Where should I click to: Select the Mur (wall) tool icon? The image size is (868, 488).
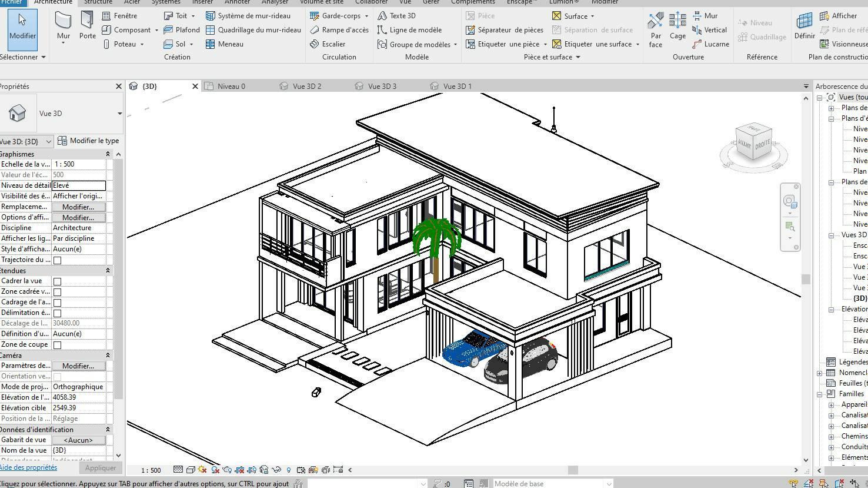point(63,21)
